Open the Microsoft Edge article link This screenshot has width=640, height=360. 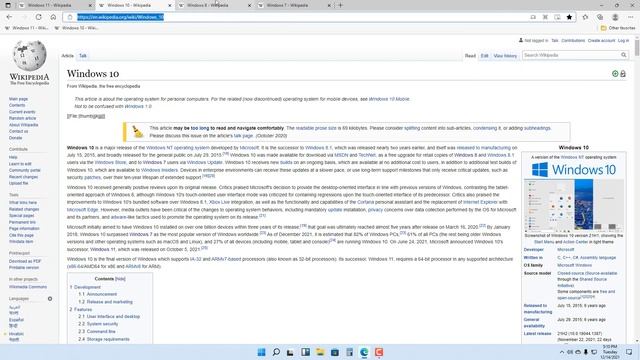(x=82, y=210)
